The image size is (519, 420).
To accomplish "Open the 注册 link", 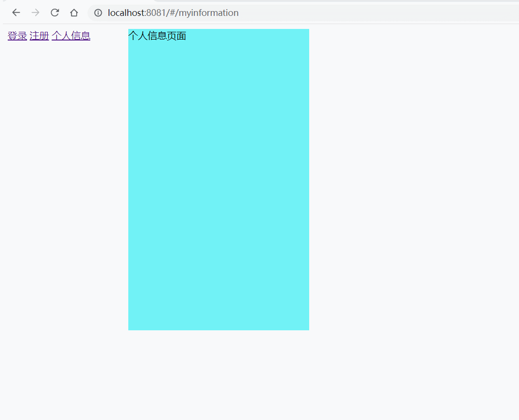I will [39, 36].
